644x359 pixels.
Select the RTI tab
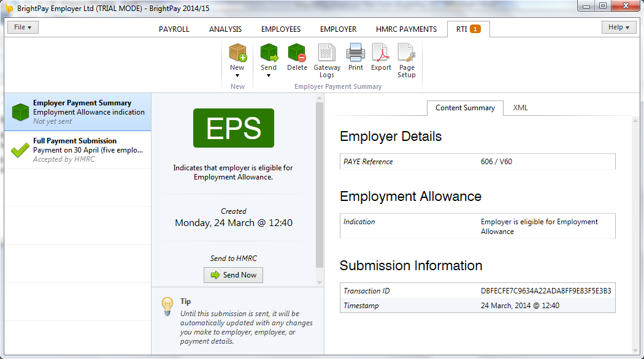[x=468, y=29]
